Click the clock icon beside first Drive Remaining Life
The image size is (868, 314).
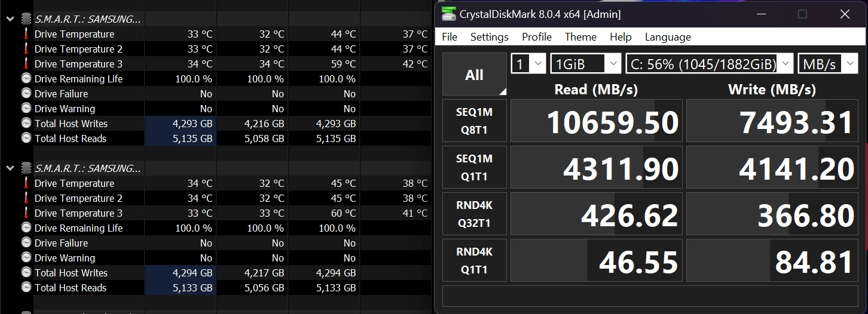[26, 79]
